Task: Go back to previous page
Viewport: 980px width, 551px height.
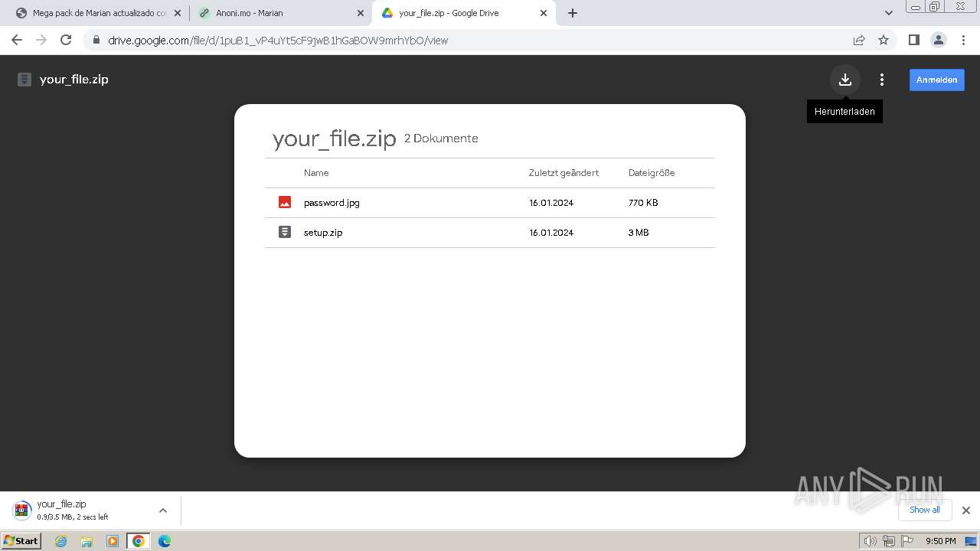Action: 17,40
